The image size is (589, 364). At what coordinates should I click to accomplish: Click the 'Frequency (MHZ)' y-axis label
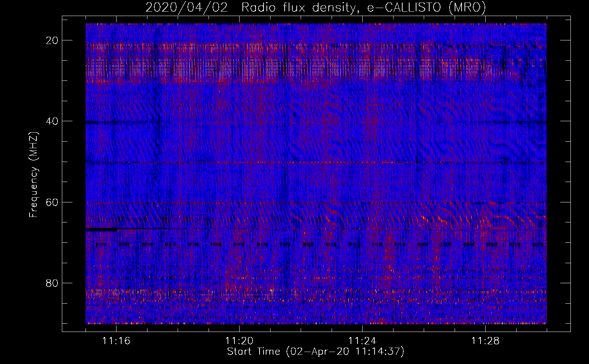pyautogui.click(x=33, y=174)
